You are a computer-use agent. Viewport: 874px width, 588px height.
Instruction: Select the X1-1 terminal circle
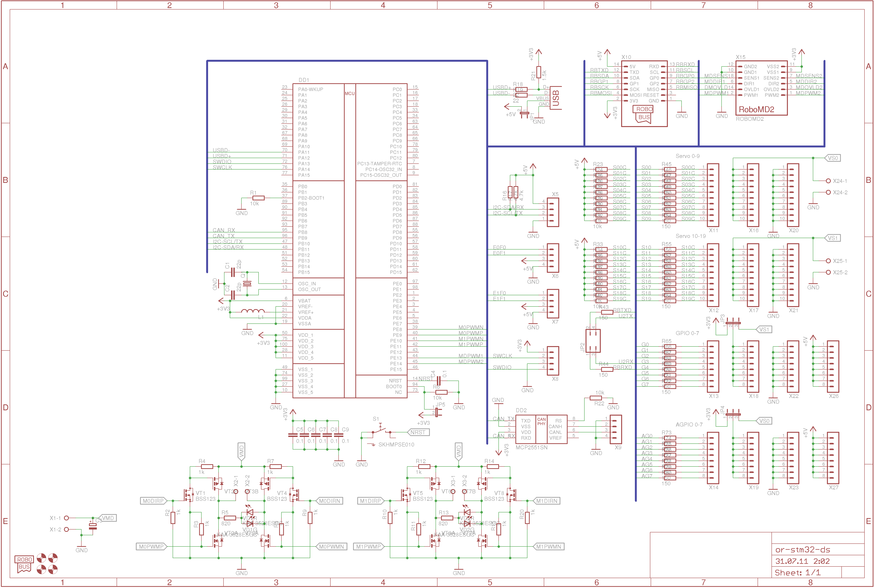66,518
